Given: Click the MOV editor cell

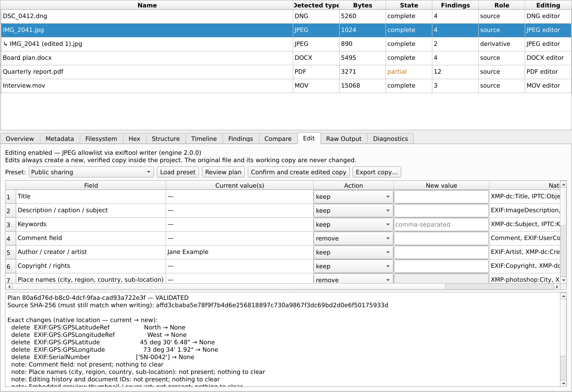Looking at the screenshot, I should pos(548,86).
